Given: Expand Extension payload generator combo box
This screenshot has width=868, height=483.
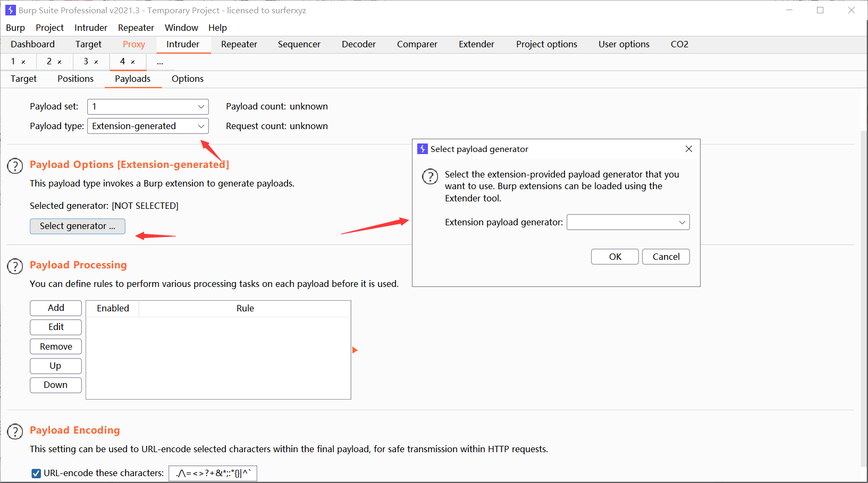Looking at the screenshot, I should point(628,222).
